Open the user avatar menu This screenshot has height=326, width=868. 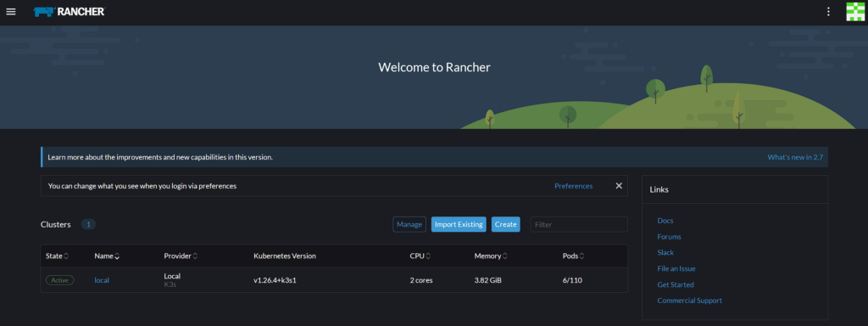tap(855, 12)
